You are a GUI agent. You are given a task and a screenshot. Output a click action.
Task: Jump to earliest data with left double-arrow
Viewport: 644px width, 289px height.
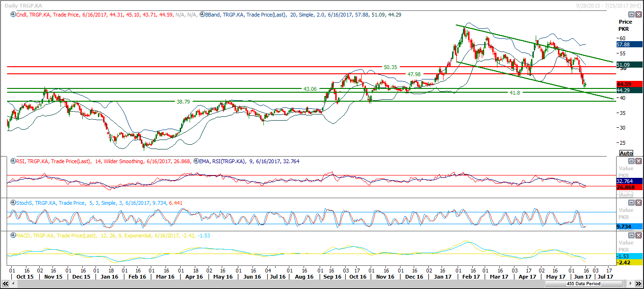coord(5,284)
